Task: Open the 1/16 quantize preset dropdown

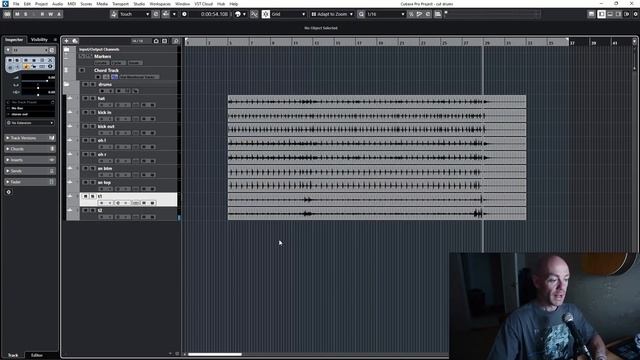Action: (x=386, y=14)
